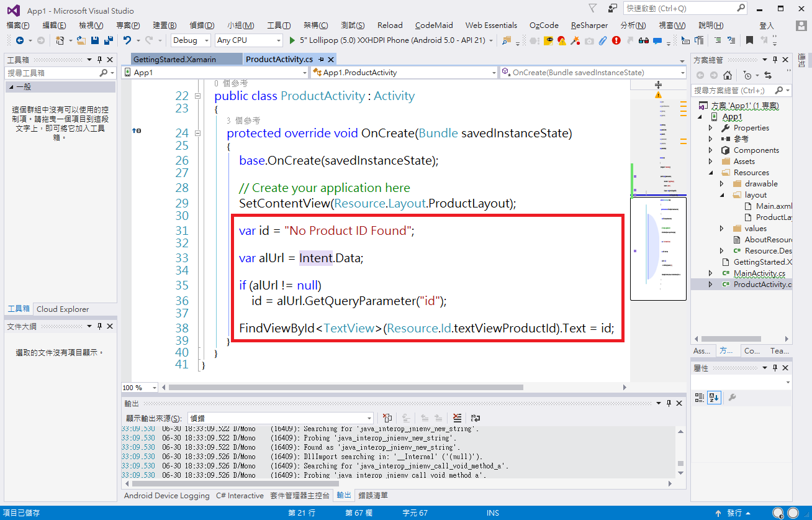Click the Save single-disk icon
The image size is (812, 520).
[95, 40]
